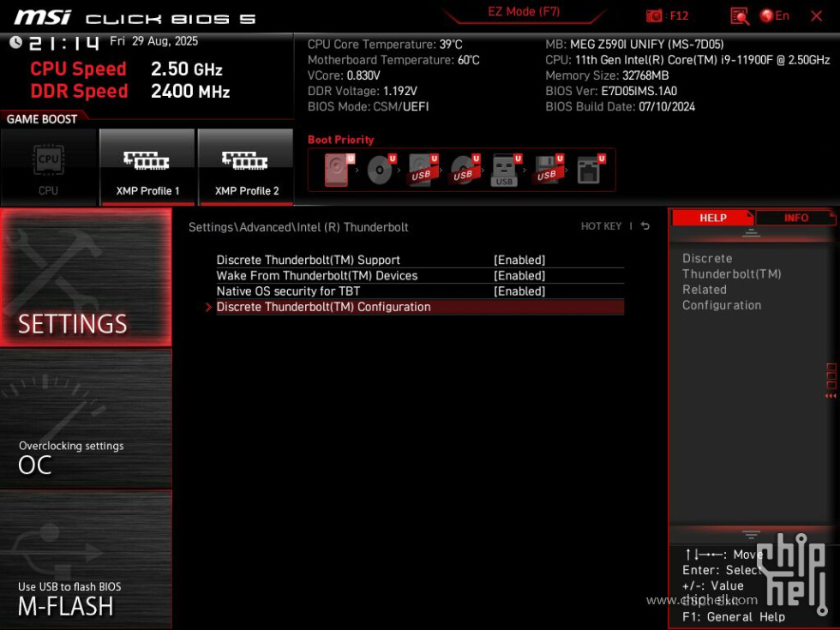The height and width of the screenshot is (630, 840).
Task: Select the optical disc boot device without USB label
Action: coord(381,170)
